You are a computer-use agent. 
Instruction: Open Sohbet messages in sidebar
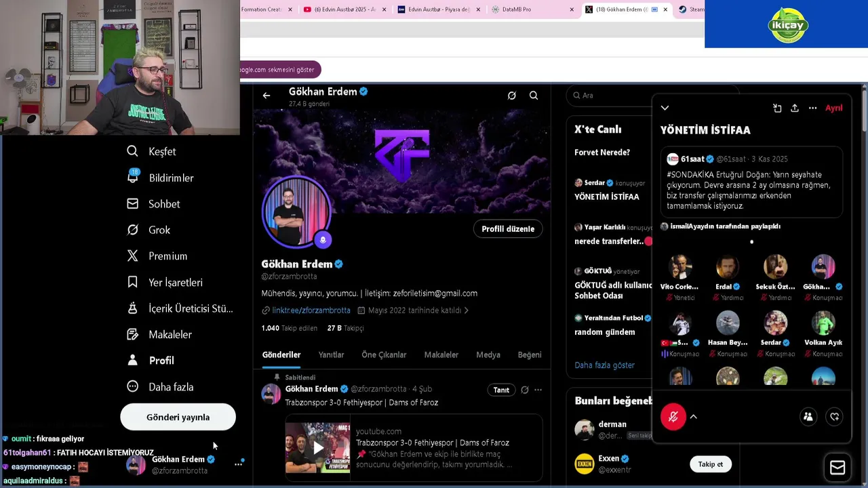click(x=154, y=204)
